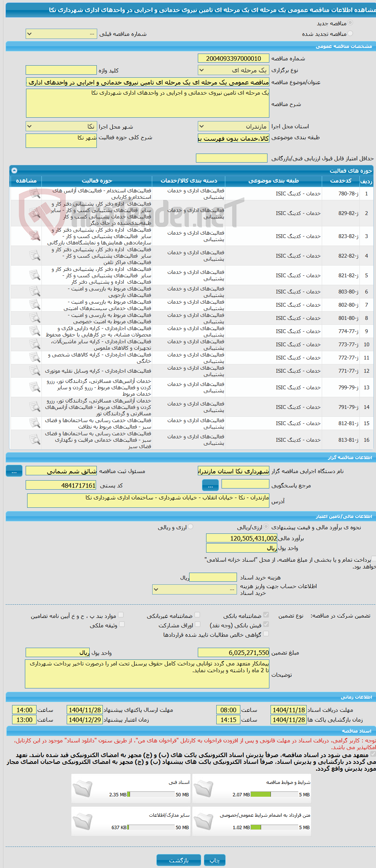Click the کلید واژه input field
This screenshot has width=376, height=868.
point(61,70)
